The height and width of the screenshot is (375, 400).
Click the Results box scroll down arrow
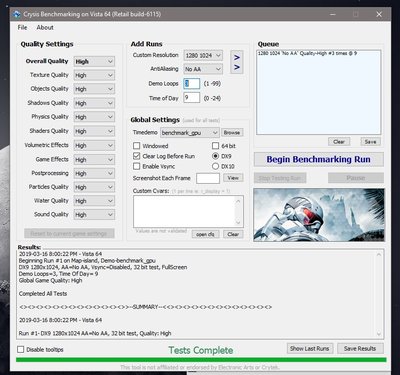pyautogui.click(x=379, y=334)
